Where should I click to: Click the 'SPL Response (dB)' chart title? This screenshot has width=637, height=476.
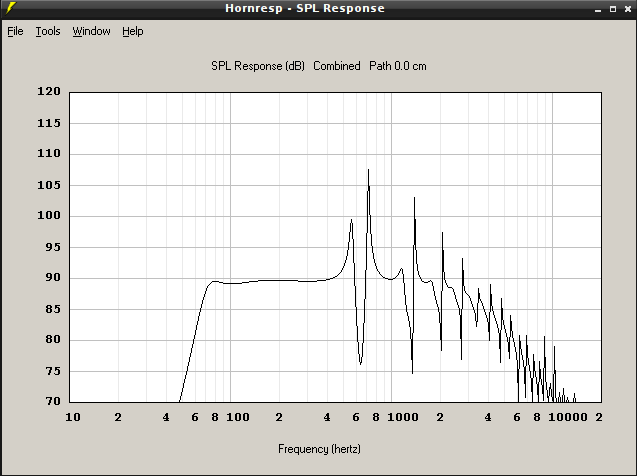[x=258, y=66]
